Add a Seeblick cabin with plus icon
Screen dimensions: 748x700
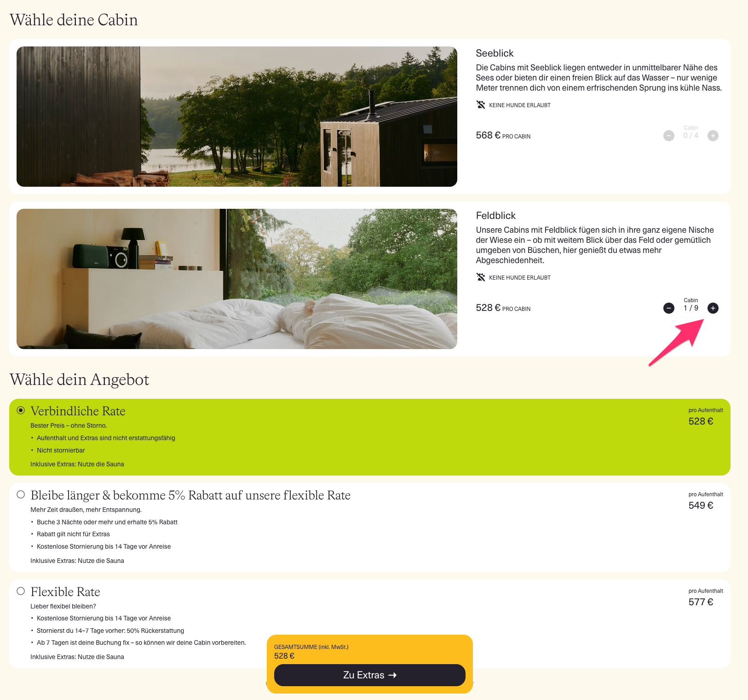pyautogui.click(x=713, y=136)
